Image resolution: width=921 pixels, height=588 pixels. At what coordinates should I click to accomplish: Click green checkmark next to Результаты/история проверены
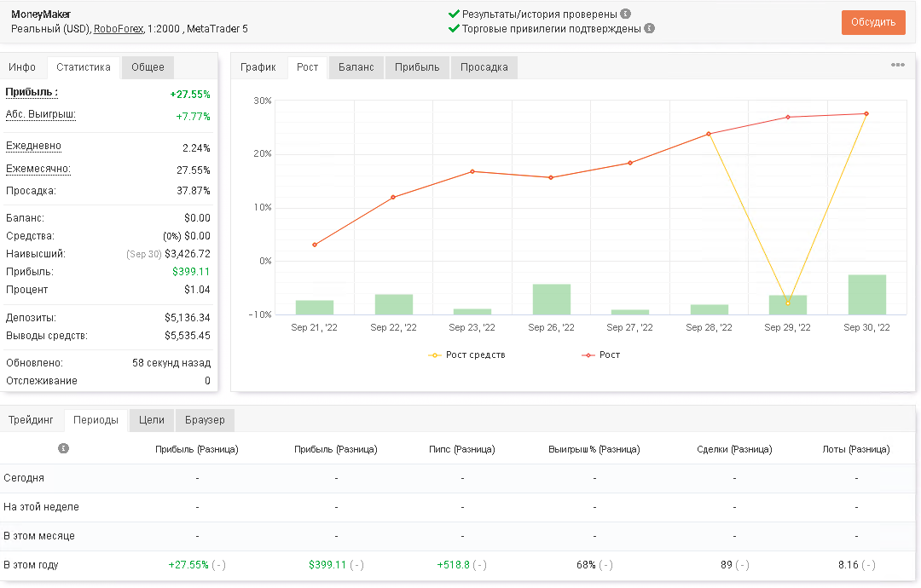click(x=454, y=14)
